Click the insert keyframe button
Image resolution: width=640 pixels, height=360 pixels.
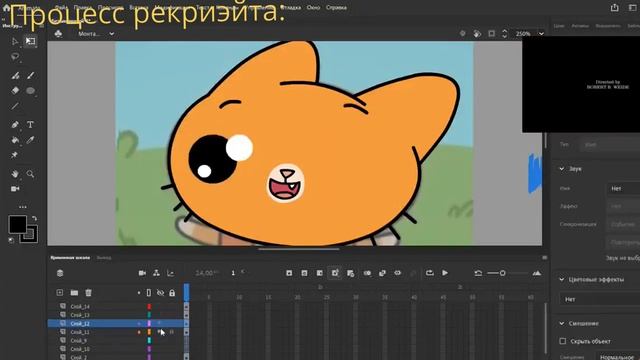click(x=289, y=273)
